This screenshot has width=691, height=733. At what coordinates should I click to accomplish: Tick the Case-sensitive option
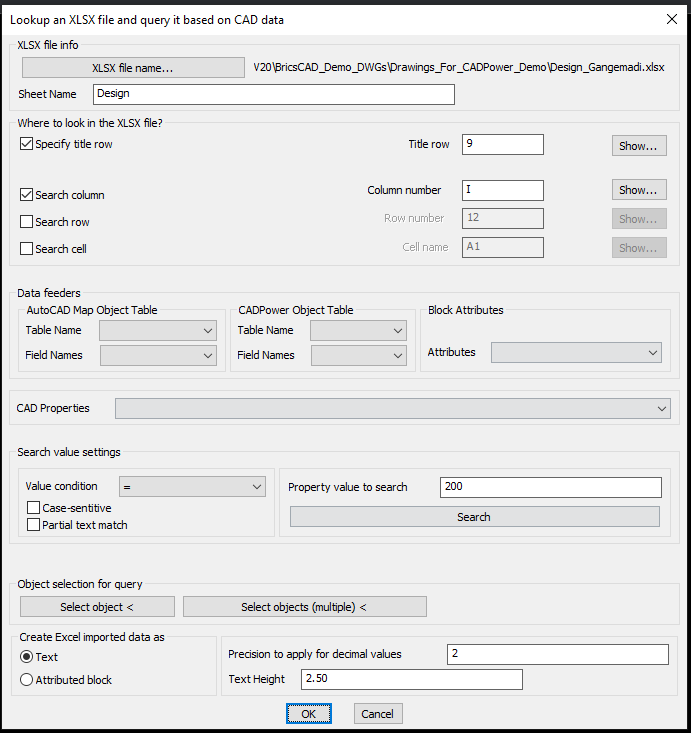[34, 508]
